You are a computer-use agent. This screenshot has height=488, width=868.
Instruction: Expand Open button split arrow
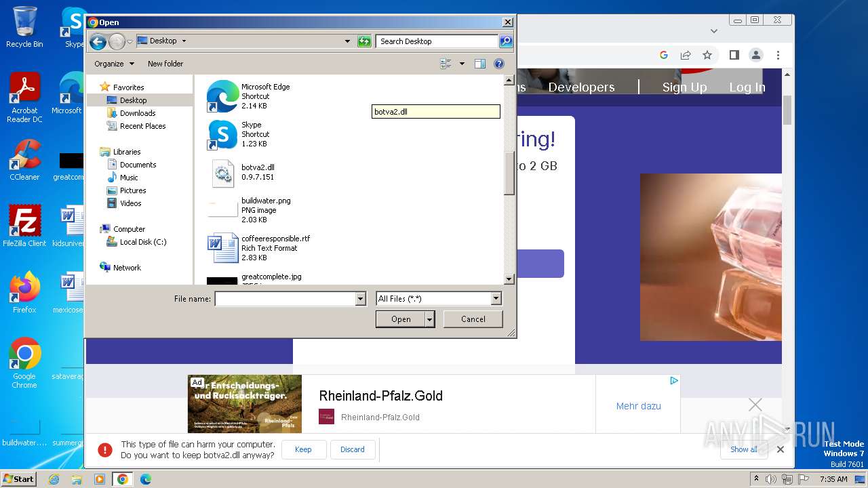click(x=429, y=319)
